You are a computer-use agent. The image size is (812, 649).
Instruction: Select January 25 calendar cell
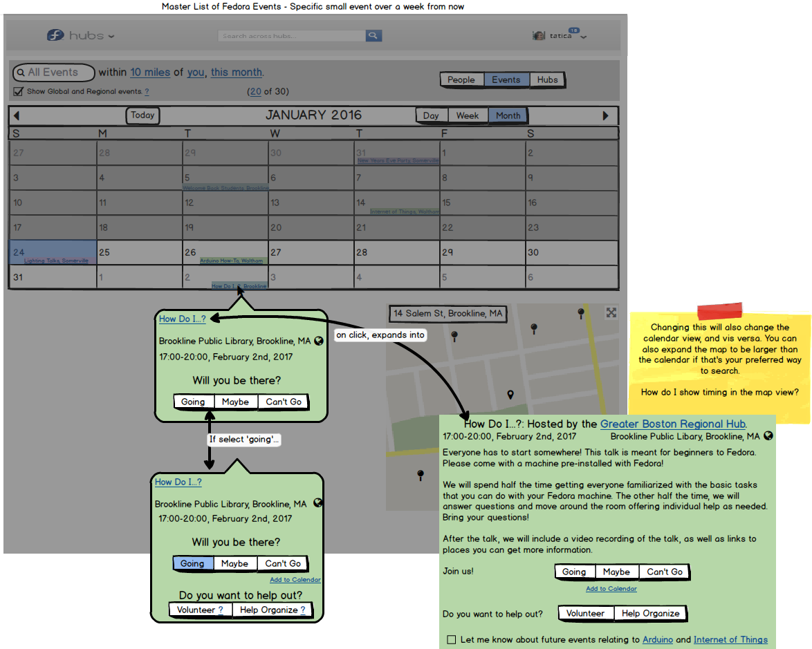140,252
